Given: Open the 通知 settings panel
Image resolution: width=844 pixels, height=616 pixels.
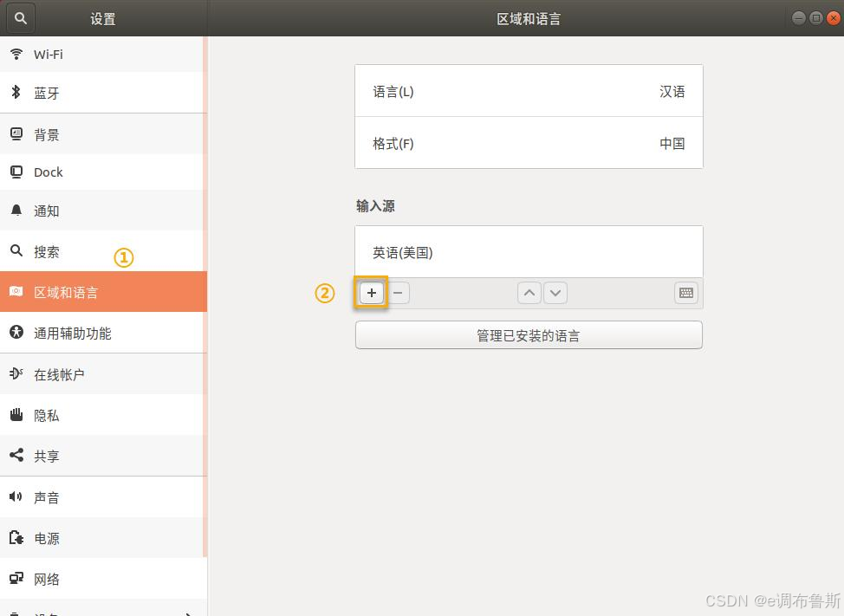Looking at the screenshot, I should pyautogui.click(x=101, y=211).
